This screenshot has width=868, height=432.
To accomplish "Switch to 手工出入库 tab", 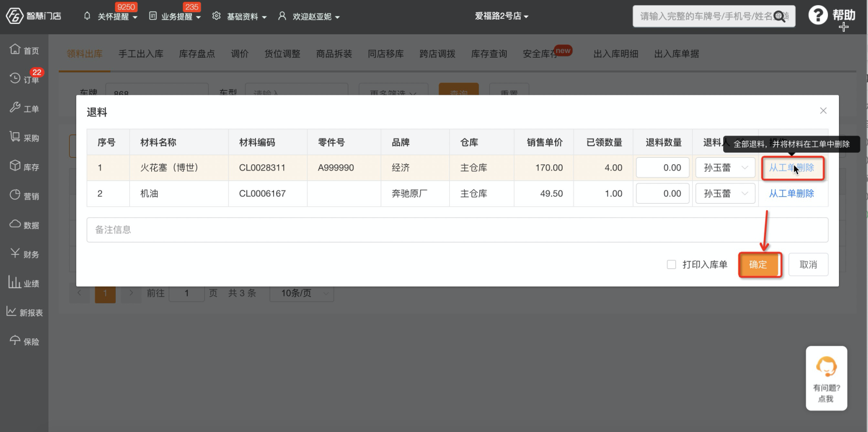I will pos(141,54).
